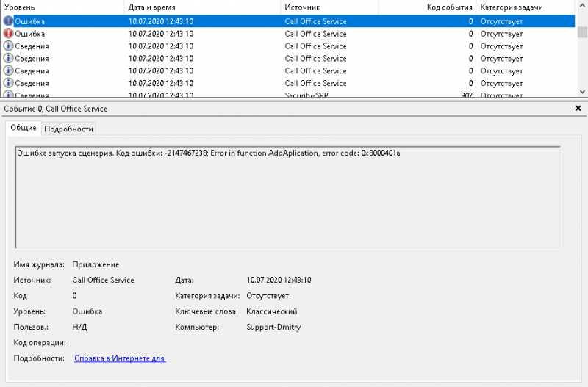Click the 10.07.2020 12:43:10 date value in details
Viewport: 588px width, 387px height.
(279, 280)
